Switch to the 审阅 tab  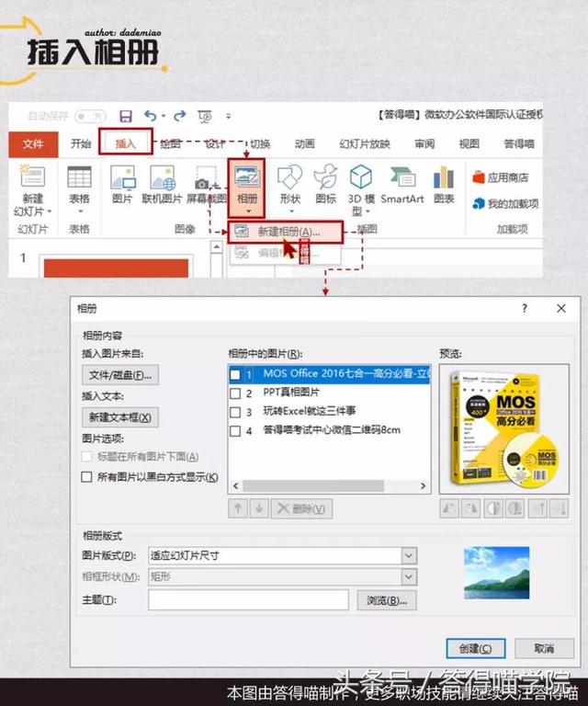click(x=424, y=143)
